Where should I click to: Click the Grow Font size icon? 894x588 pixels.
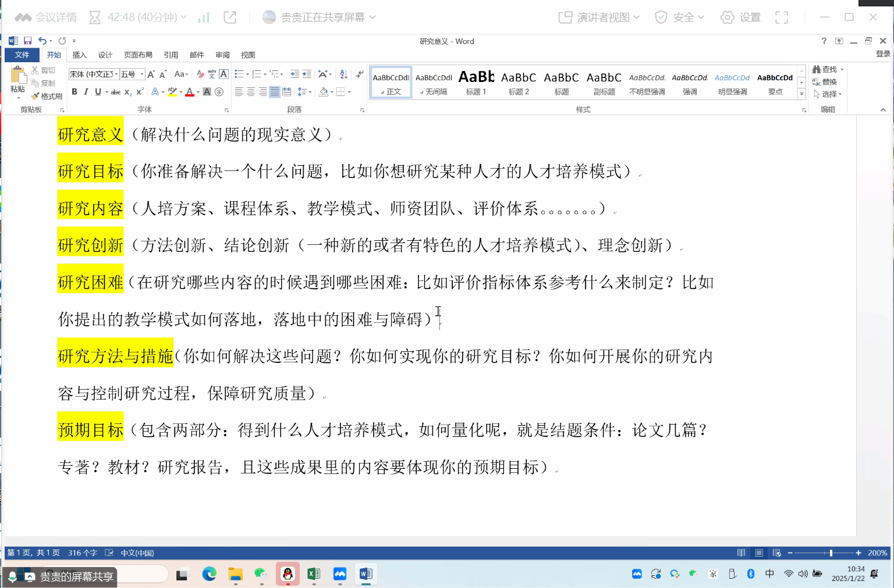[151, 74]
